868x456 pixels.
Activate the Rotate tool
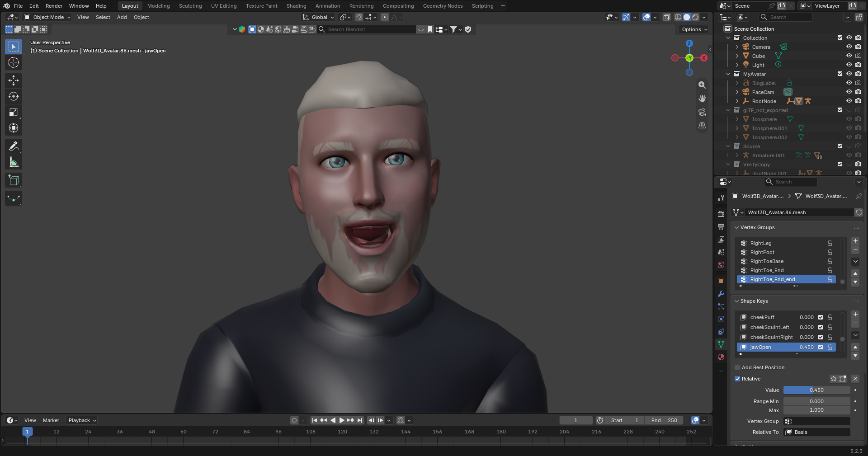(x=14, y=96)
